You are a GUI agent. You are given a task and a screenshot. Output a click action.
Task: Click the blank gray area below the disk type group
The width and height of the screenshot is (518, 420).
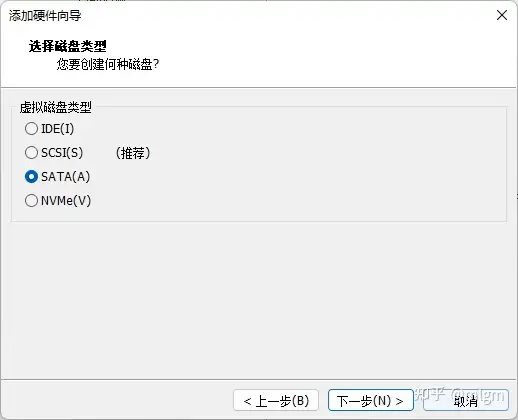259,300
